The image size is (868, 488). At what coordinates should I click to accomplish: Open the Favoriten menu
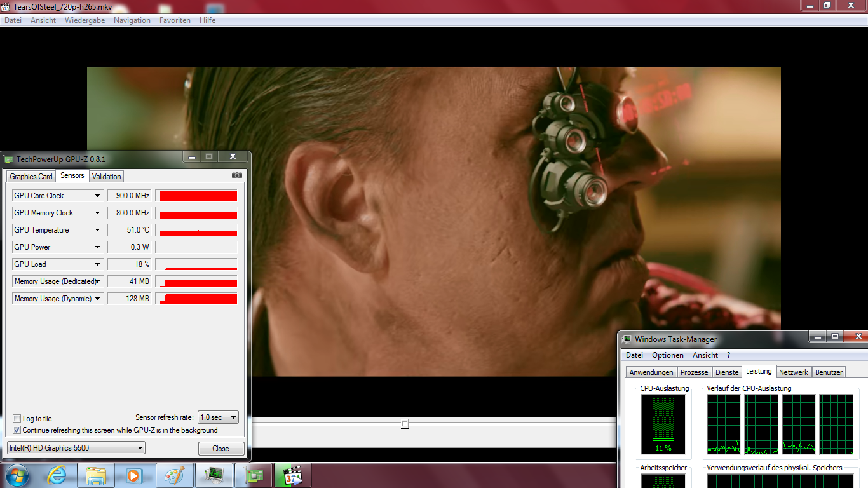(175, 20)
